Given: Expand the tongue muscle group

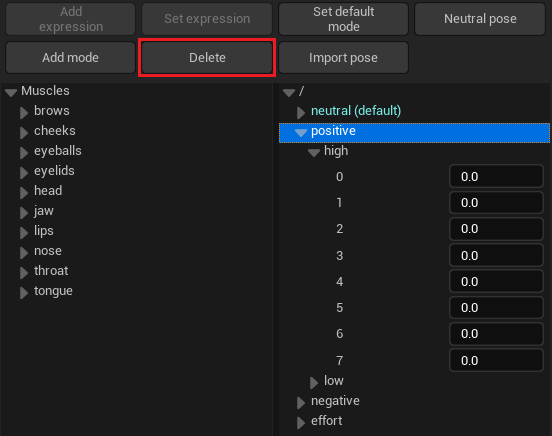Looking at the screenshot, I should tap(24, 293).
